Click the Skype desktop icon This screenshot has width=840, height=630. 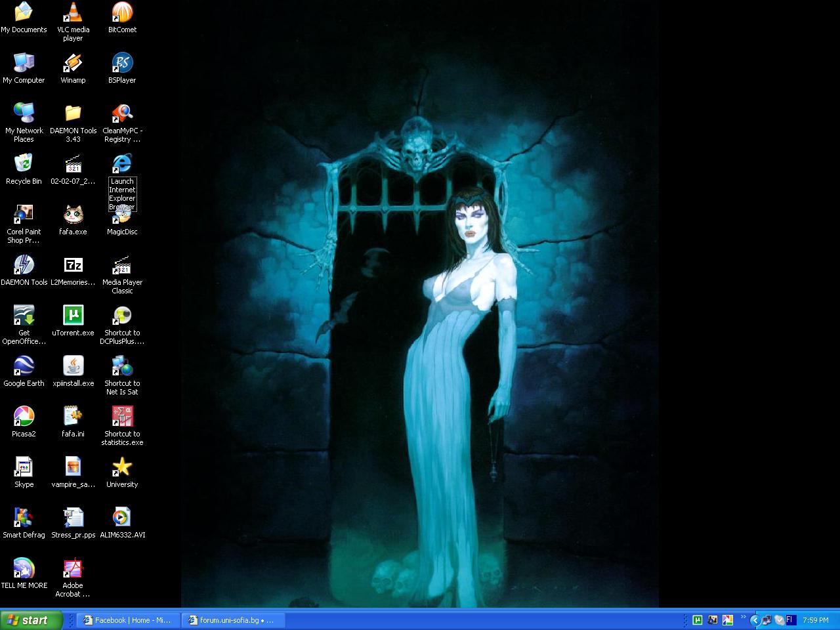click(24, 468)
